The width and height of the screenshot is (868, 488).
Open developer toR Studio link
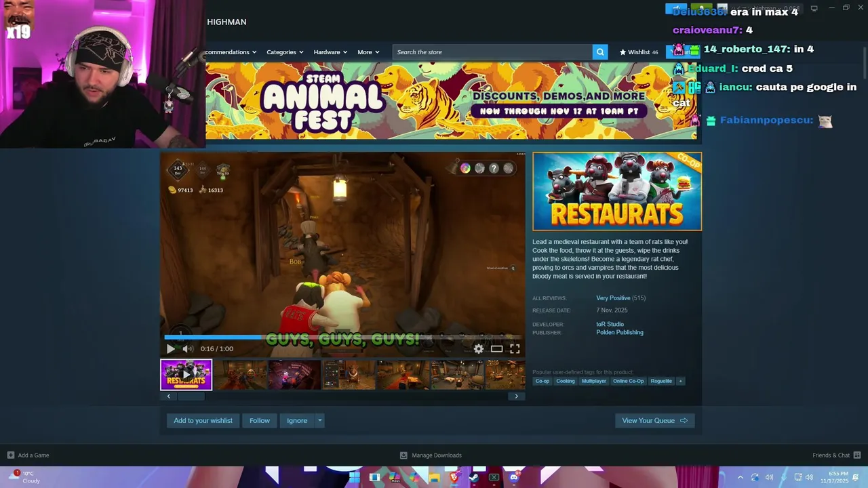[x=610, y=324]
